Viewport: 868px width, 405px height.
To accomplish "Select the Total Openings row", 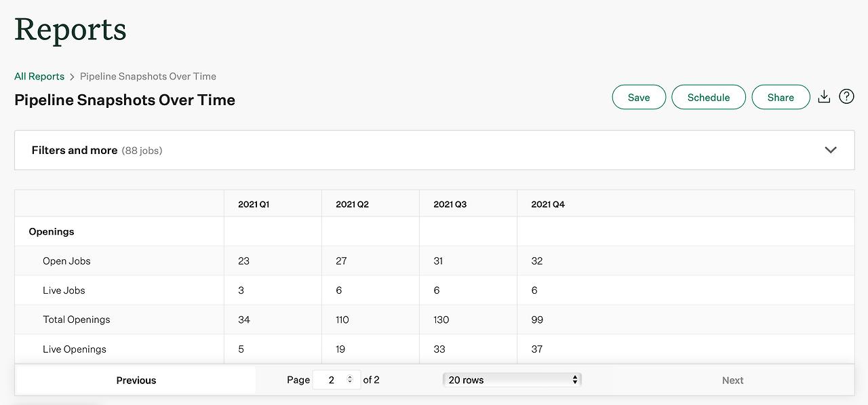I will [77, 320].
